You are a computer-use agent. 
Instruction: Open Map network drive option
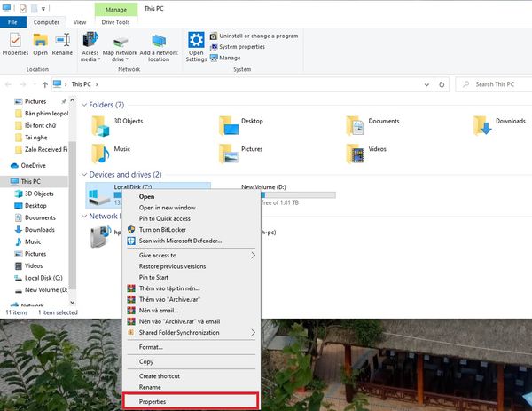[120, 47]
